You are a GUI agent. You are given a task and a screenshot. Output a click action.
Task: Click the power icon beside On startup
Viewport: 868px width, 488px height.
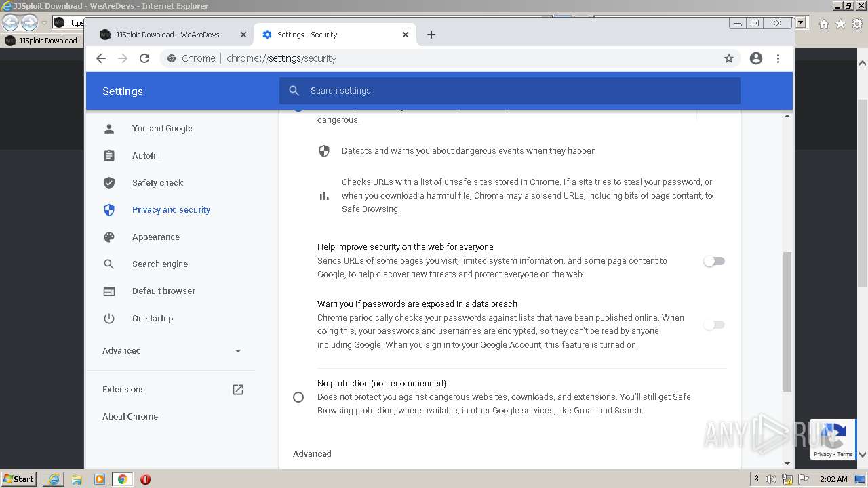tap(109, 319)
